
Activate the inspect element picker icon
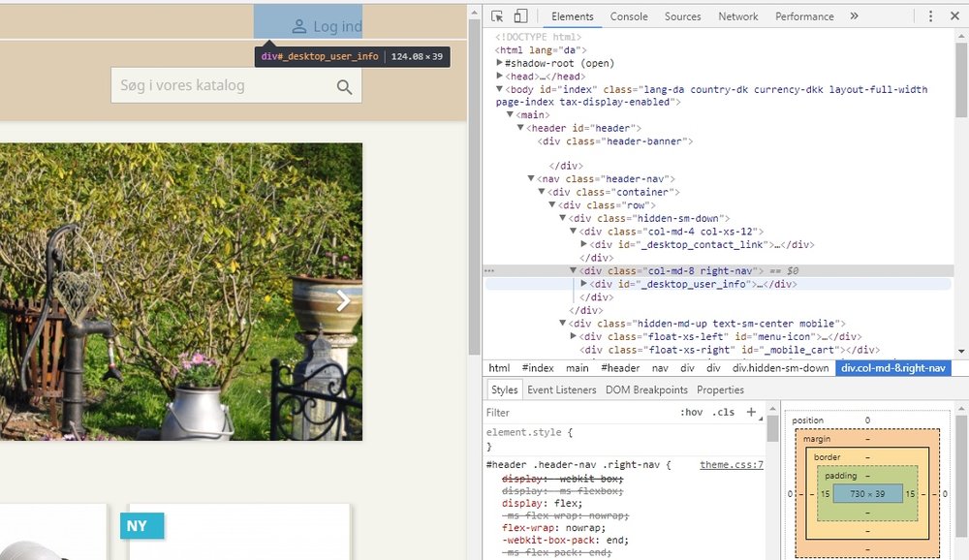click(x=497, y=16)
